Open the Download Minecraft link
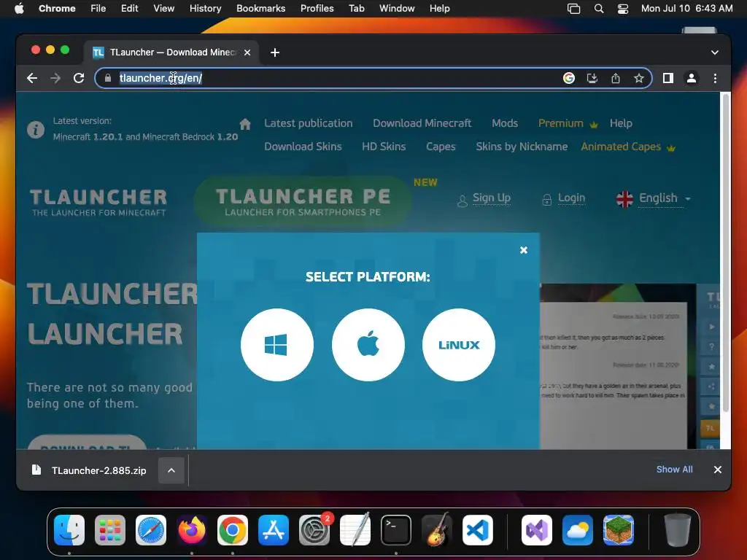Screen dimensions: 747x560 (x=422, y=123)
